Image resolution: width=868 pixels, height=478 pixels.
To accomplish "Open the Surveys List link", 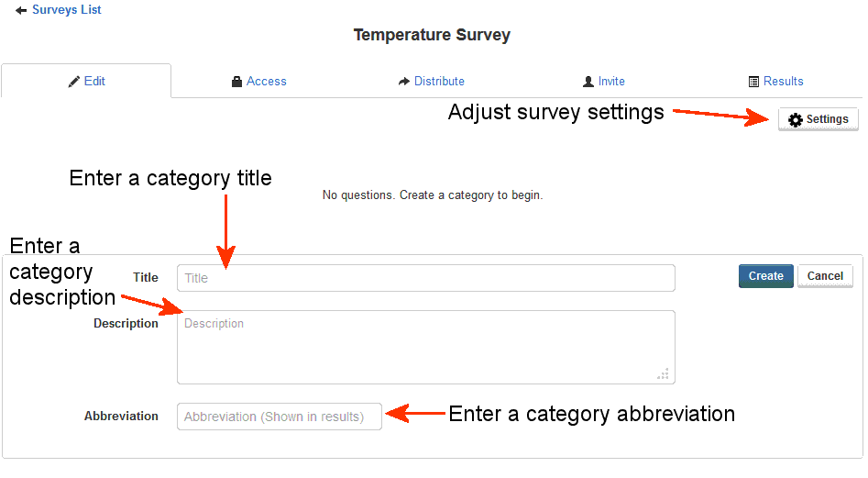I will click(x=66, y=10).
